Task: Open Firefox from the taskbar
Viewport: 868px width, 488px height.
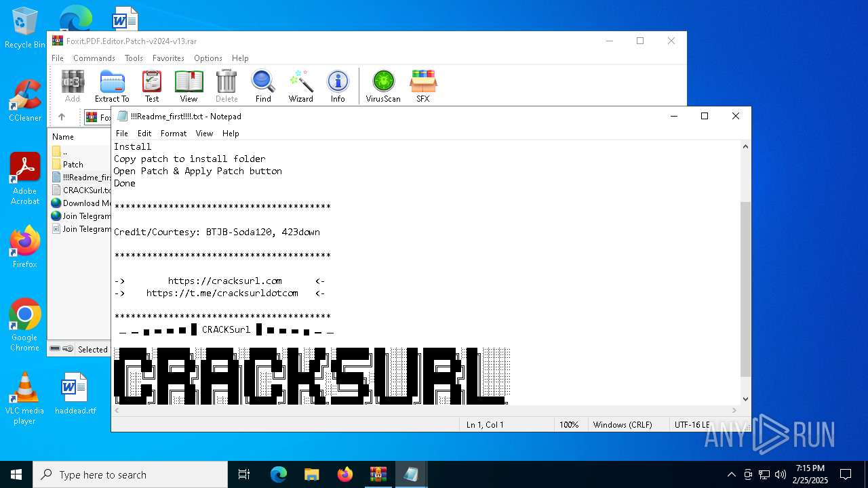Action: 344,474
